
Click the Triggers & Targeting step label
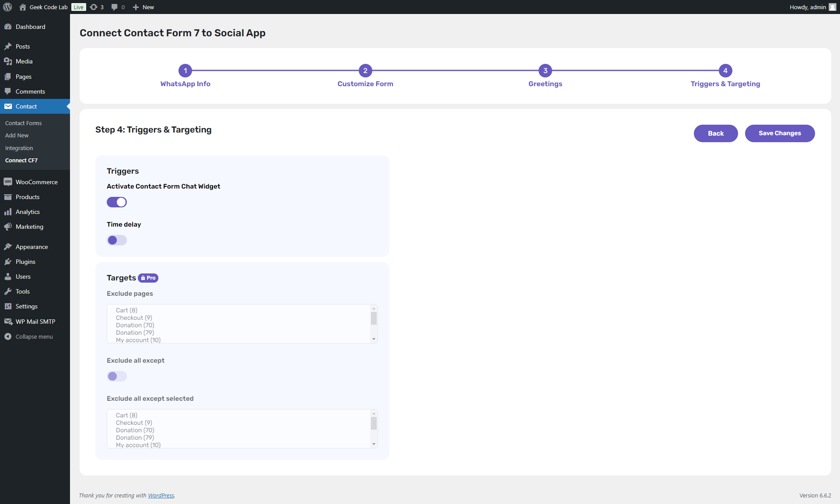click(725, 84)
